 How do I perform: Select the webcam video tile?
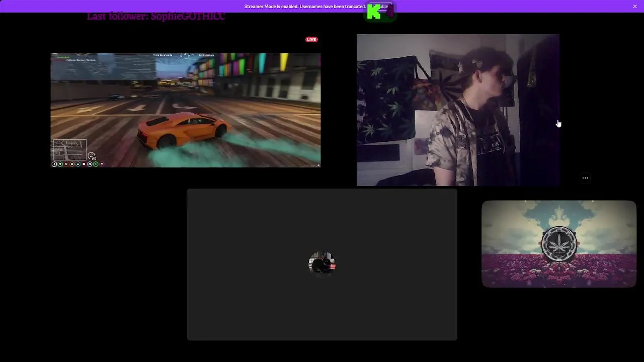[x=458, y=110]
